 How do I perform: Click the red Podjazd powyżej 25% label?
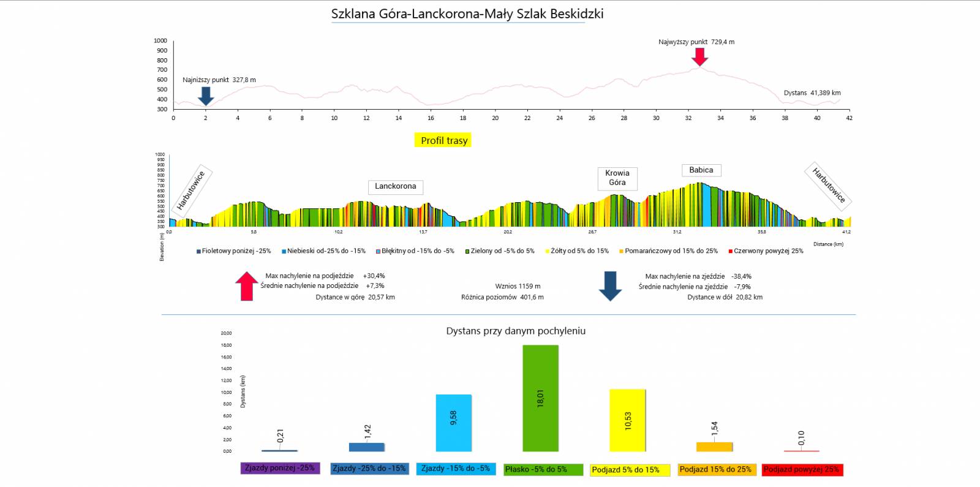[801, 470]
